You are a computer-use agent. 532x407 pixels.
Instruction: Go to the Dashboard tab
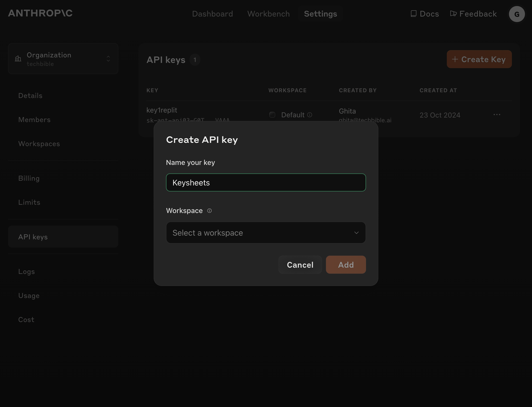click(212, 14)
